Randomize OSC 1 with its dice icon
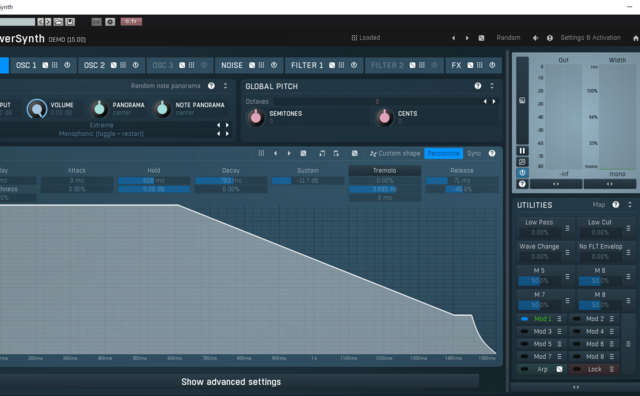The width and height of the screenshot is (640, 396). 45,65
